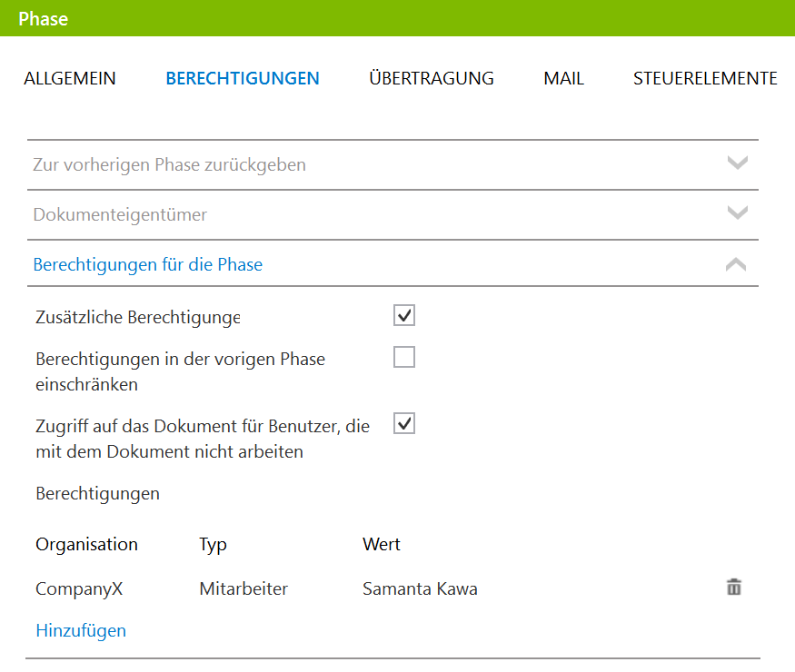The height and width of the screenshot is (672, 795).
Task: Open the Dokumenteigentümer section
Action: coord(393,214)
